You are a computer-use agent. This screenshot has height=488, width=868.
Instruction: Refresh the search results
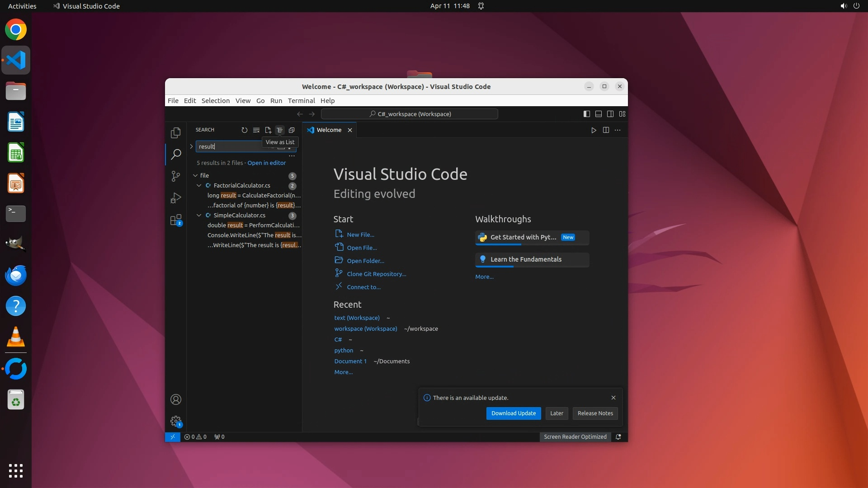[x=245, y=130]
